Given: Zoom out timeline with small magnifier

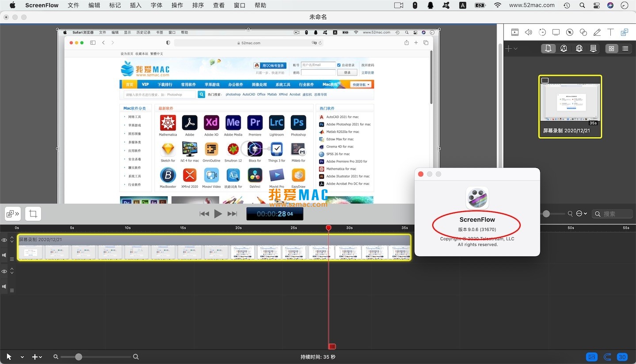Looking at the screenshot, I should pos(56,357).
